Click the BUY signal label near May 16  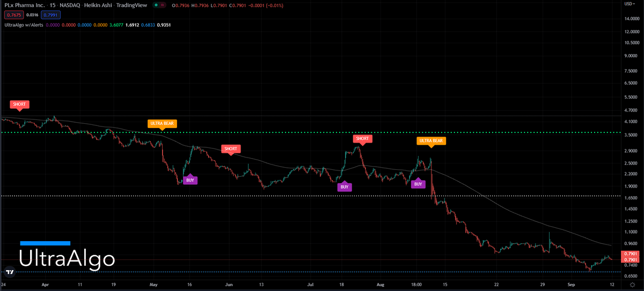click(x=190, y=180)
